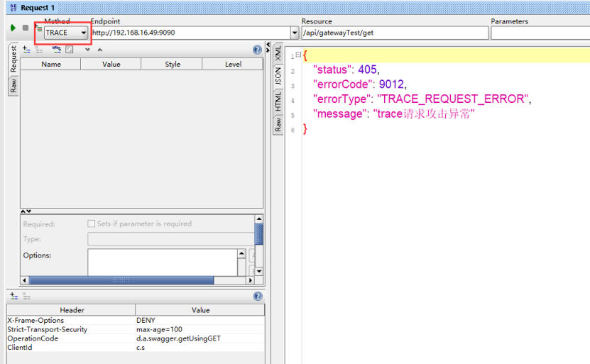Collapse the line 1 fold toggle in JSON
This screenshot has height=364, width=590.
point(298,55)
